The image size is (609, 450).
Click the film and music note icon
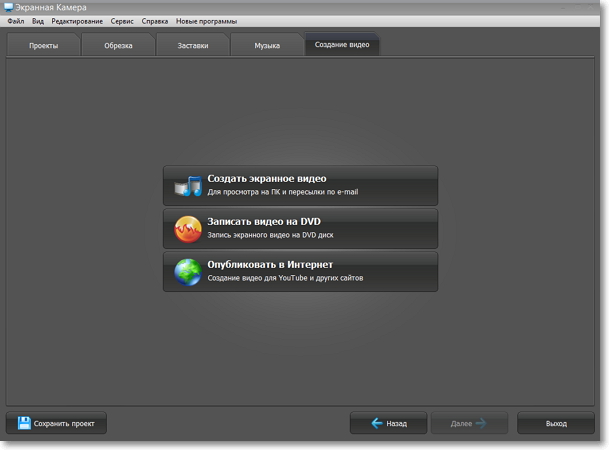(188, 186)
